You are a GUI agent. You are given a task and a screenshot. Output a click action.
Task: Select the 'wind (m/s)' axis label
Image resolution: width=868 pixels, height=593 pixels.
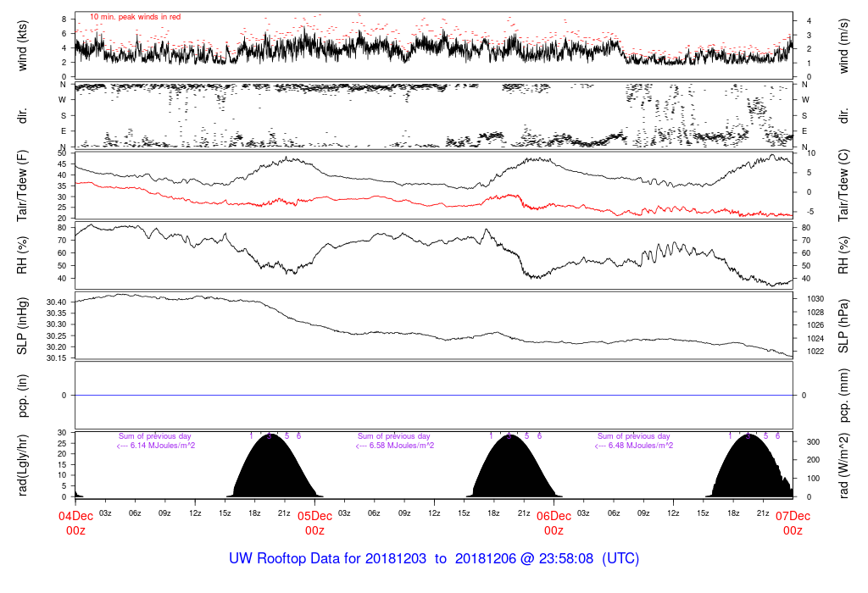pyautogui.click(x=843, y=46)
